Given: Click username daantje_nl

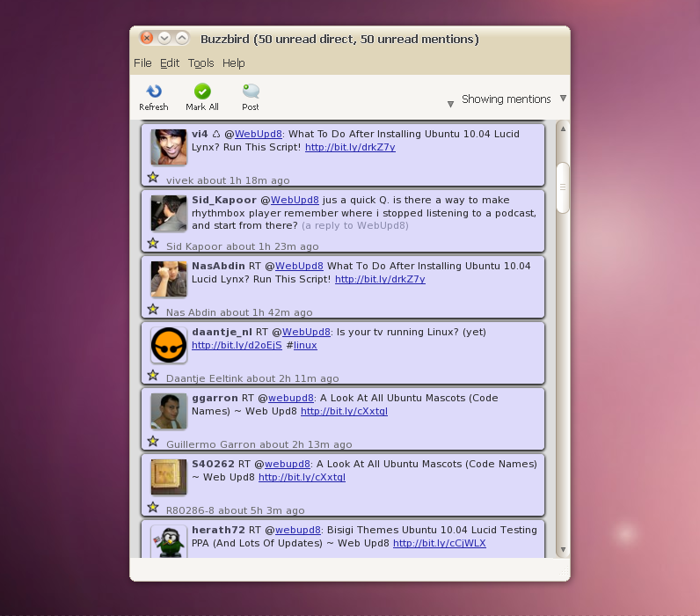Looking at the screenshot, I should pos(222,332).
